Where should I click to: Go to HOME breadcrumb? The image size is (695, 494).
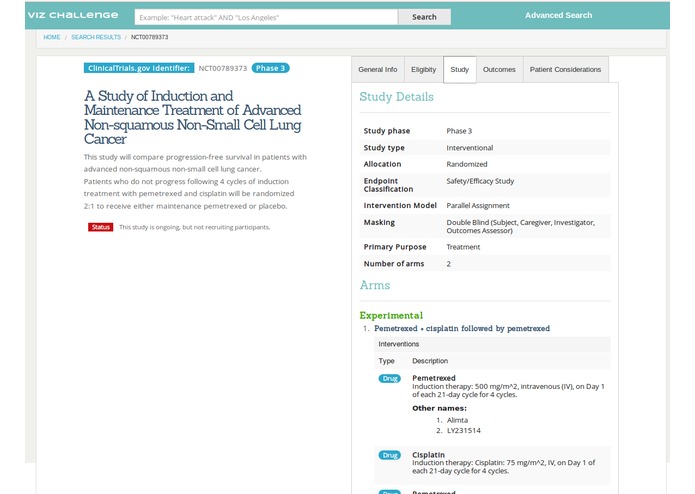pos(52,37)
